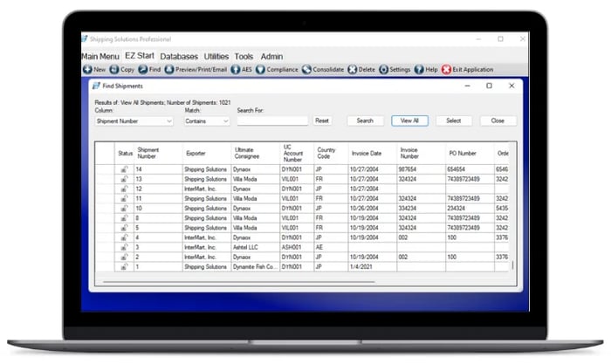The height and width of the screenshot is (364, 611).
Task: Open the Tools menu
Action: pyautogui.click(x=244, y=57)
